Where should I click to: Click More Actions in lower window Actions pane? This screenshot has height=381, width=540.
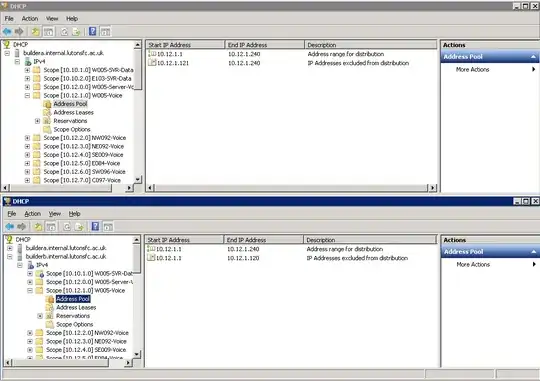[473, 265]
